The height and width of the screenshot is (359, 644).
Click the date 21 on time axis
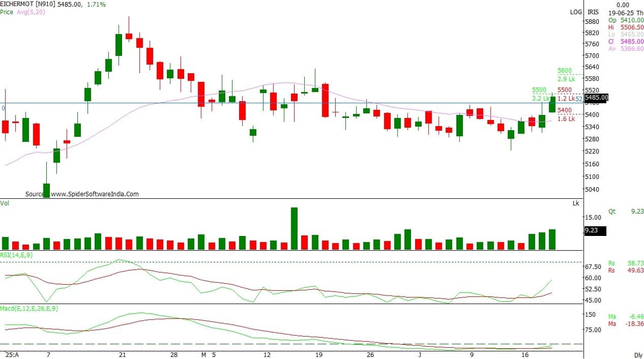tap(121, 354)
